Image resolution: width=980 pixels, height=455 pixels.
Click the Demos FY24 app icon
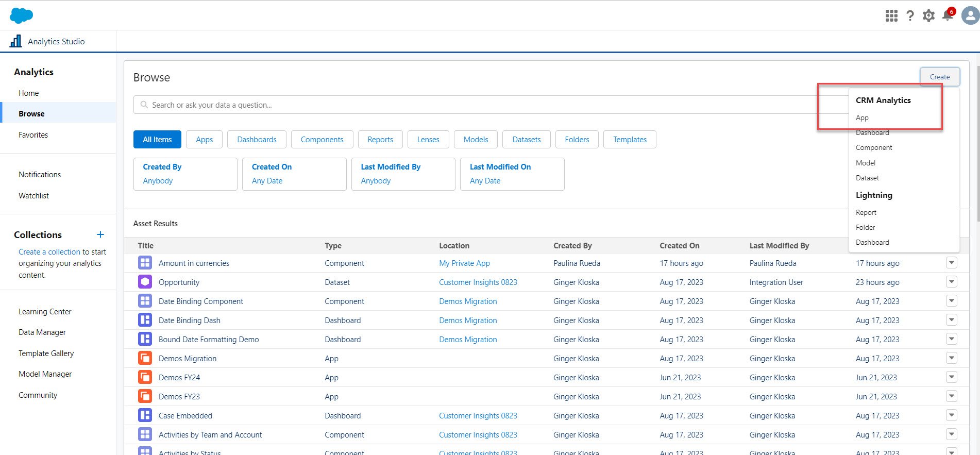tap(145, 377)
